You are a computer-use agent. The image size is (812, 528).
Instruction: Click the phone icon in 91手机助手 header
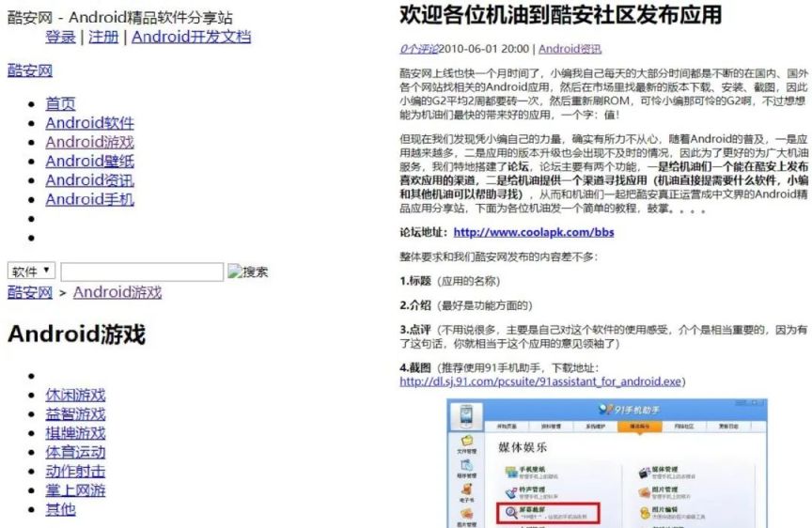466,415
